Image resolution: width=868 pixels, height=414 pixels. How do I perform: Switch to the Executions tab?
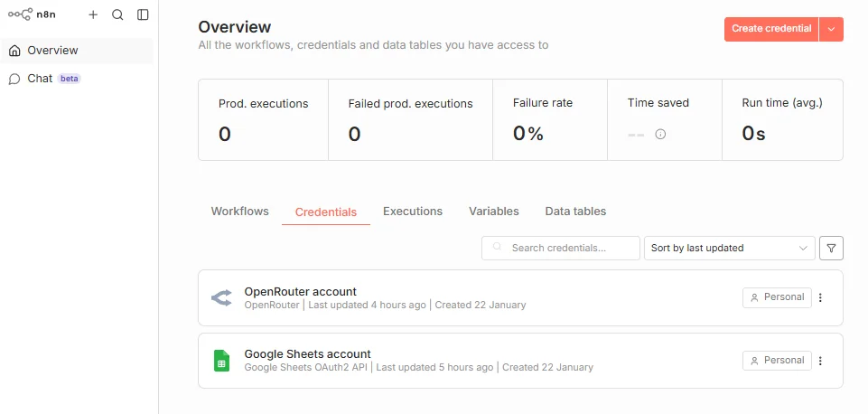pos(413,212)
